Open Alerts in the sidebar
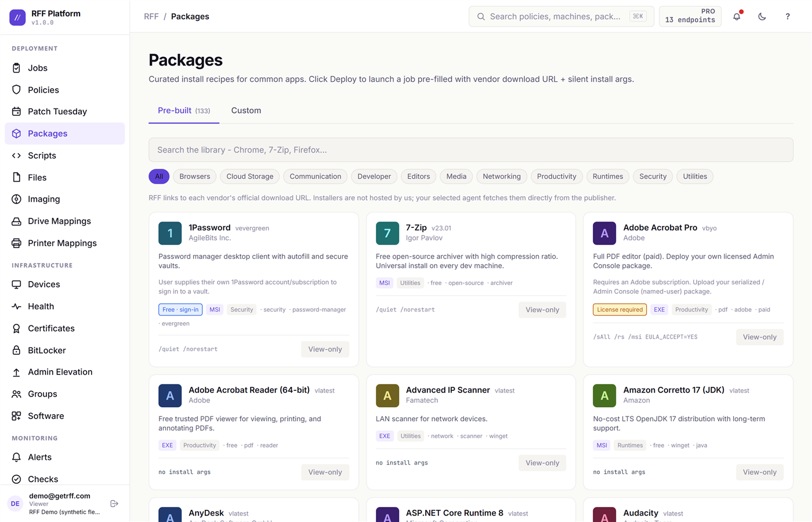 [65, 457]
